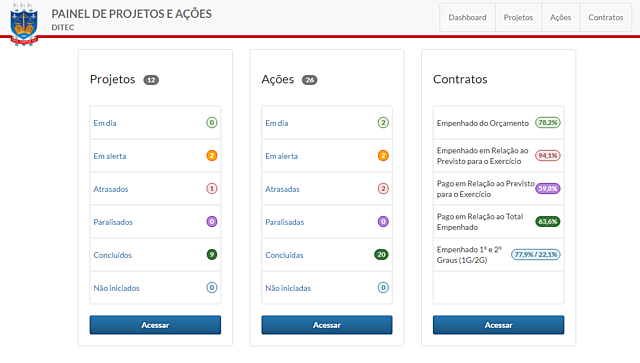Image resolution: width=640 pixels, height=363 pixels.
Task: Click blue 0 badge for Não iniciadas
Action: [383, 288]
